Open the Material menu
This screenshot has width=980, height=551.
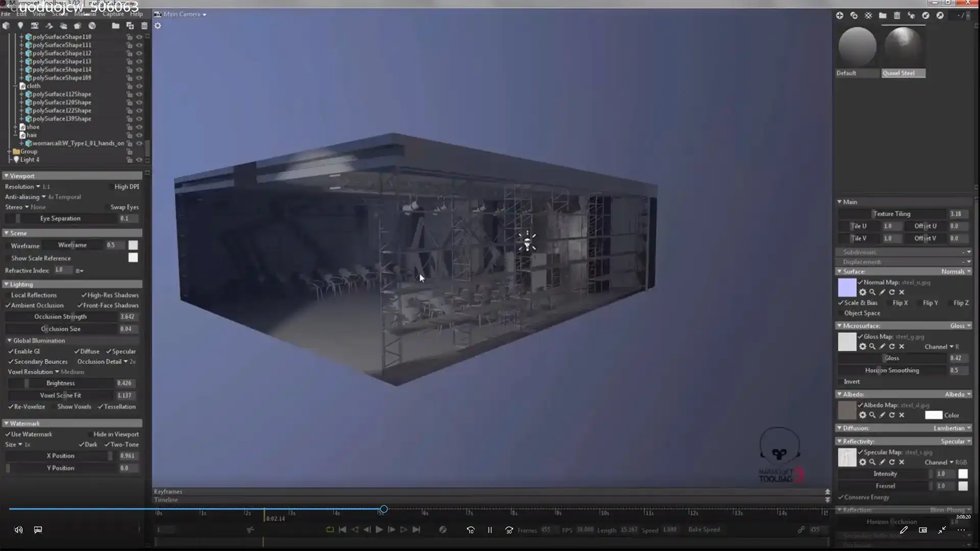[85, 14]
